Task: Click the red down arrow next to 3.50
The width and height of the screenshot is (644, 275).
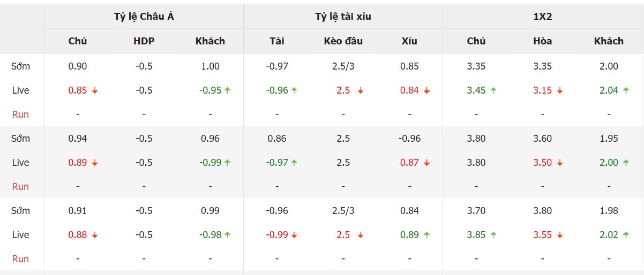Action: point(560,163)
